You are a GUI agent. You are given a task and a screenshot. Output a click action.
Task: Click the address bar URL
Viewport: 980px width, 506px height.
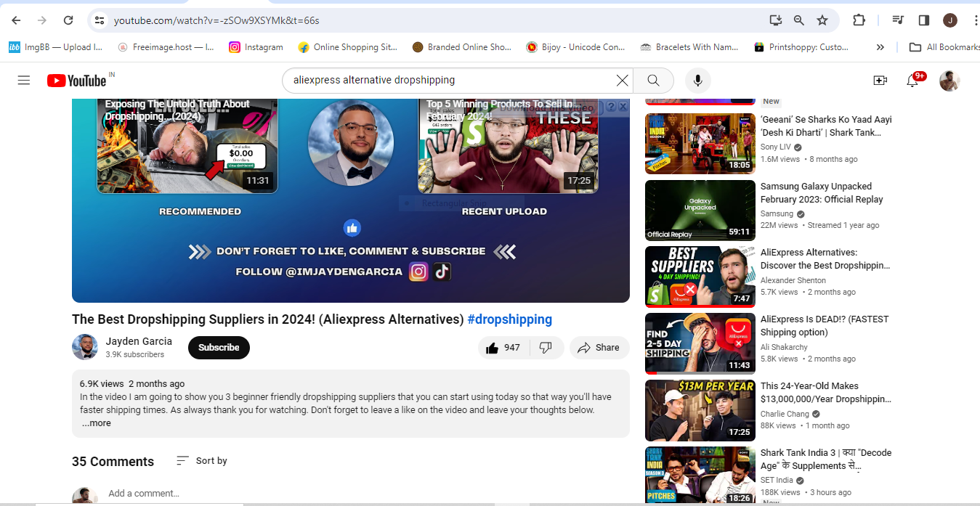coord(216,20)
